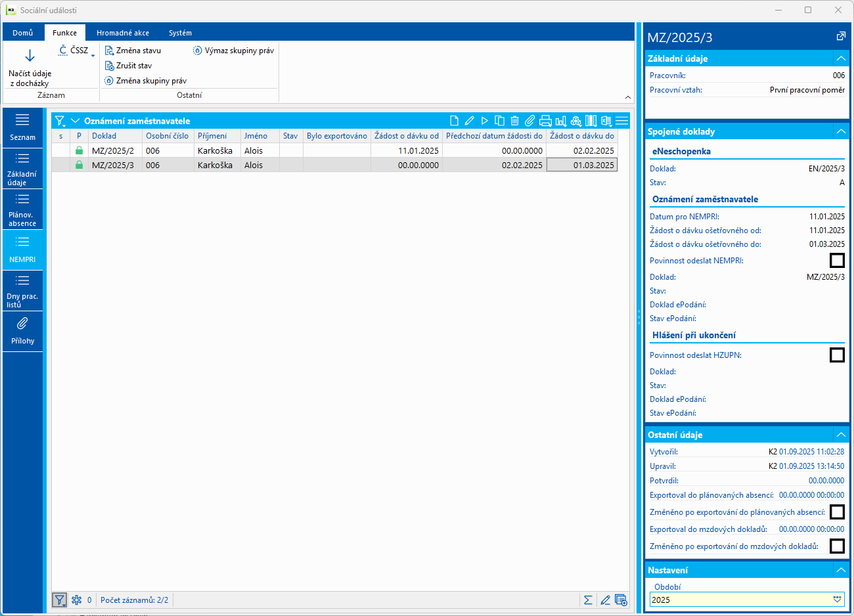Click the Načíst údaje z docházky arrow icon
The width and height of the screenshot is (854, 616).
(30, 56)
